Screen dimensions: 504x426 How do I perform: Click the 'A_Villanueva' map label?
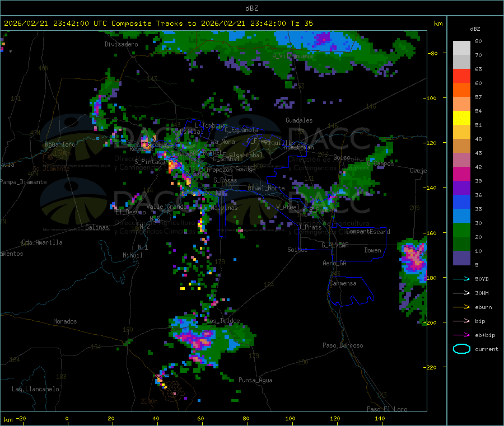[292, 56]
